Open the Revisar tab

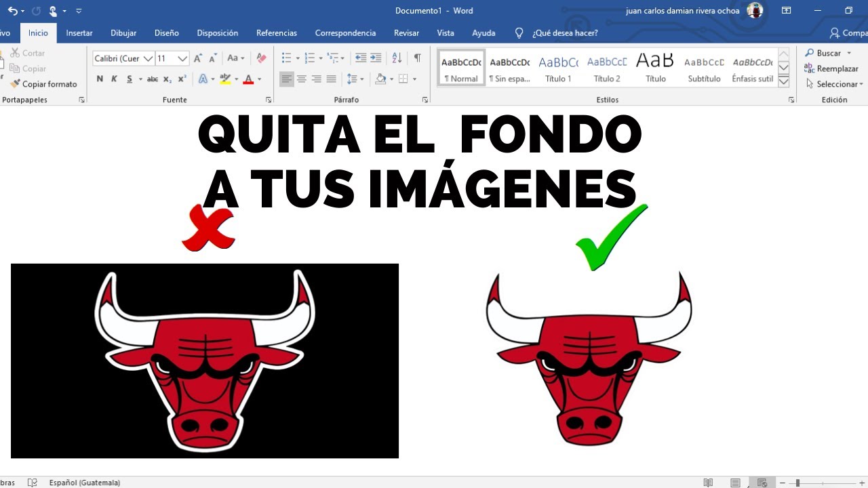[x=406, y=33]
